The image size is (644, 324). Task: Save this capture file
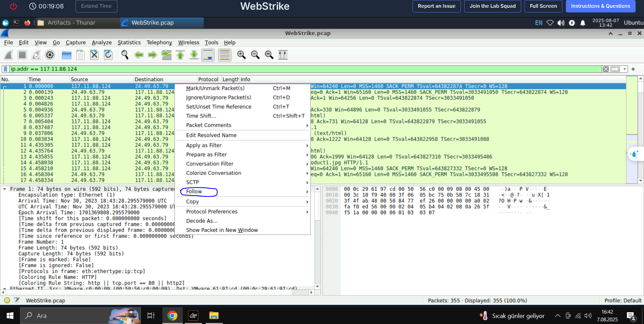[x=80, y=55]
